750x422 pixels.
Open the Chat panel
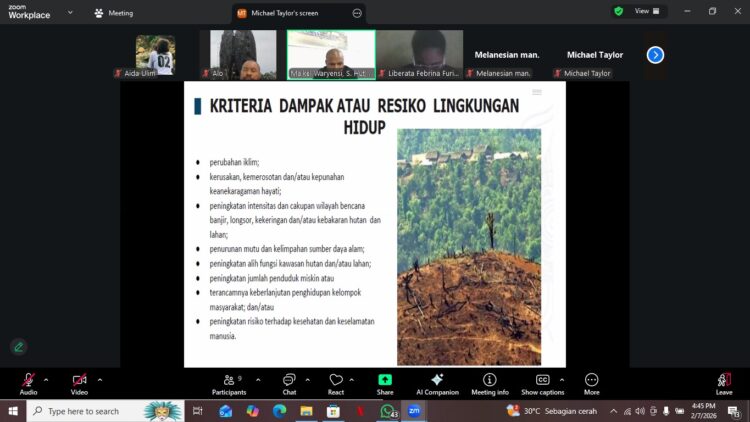click(289, 384)
